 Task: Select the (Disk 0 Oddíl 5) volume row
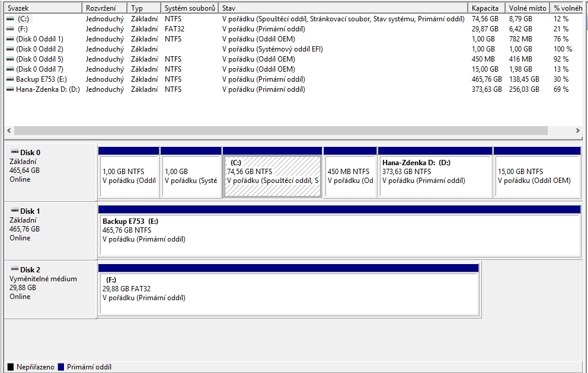pyautogui.click(x=294, y=59)
